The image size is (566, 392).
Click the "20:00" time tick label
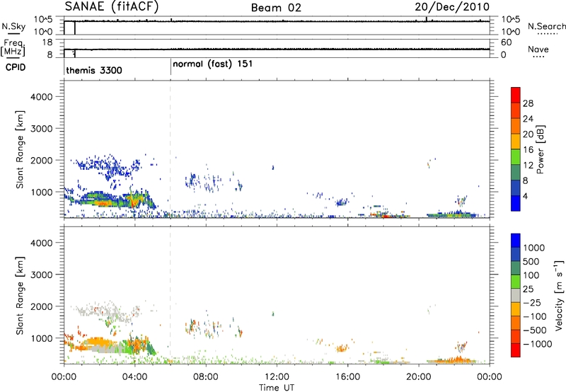(418, 377)
